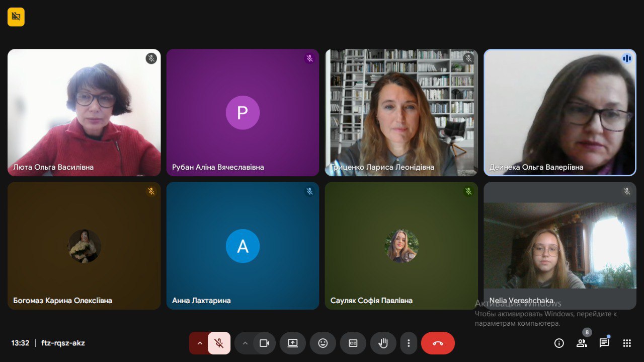Click the meeting code ftz-rqsz-akz
The width and height of the screenshot is (644, 362).
point(63,343)
